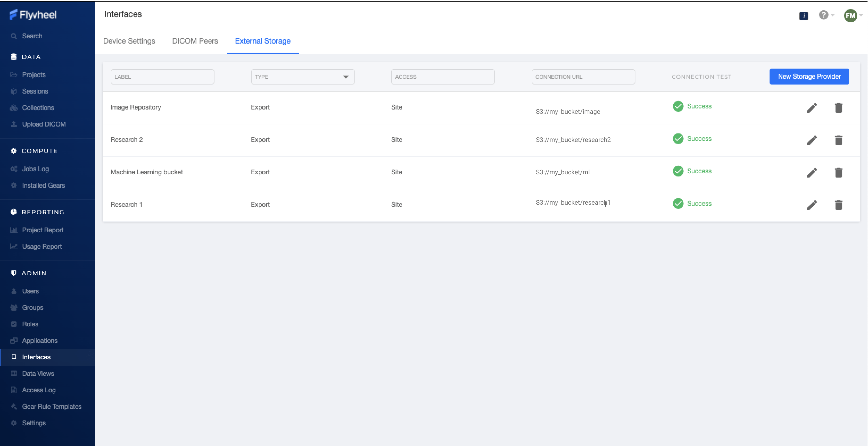Delete the Research 2 storage with trash icon
Screen dimensions: 868x446
pyautogui.click(x=839, y=140)
